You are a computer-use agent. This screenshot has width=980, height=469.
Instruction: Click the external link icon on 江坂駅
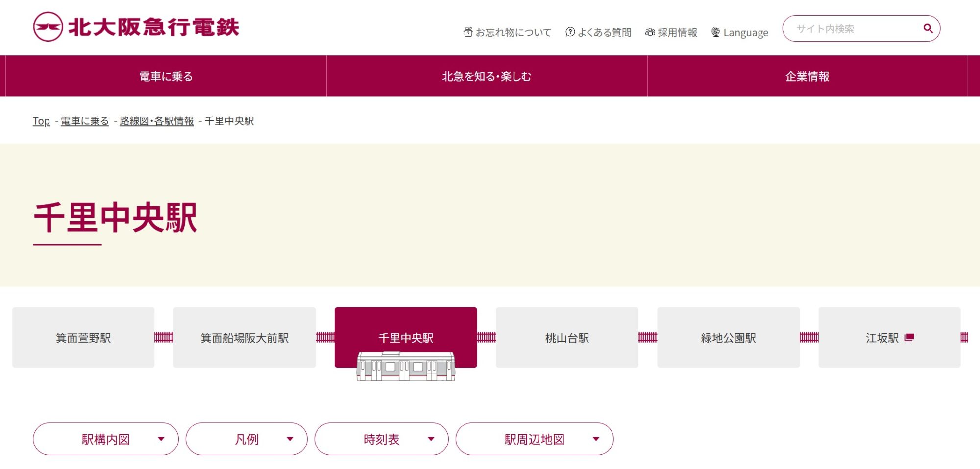909,338
